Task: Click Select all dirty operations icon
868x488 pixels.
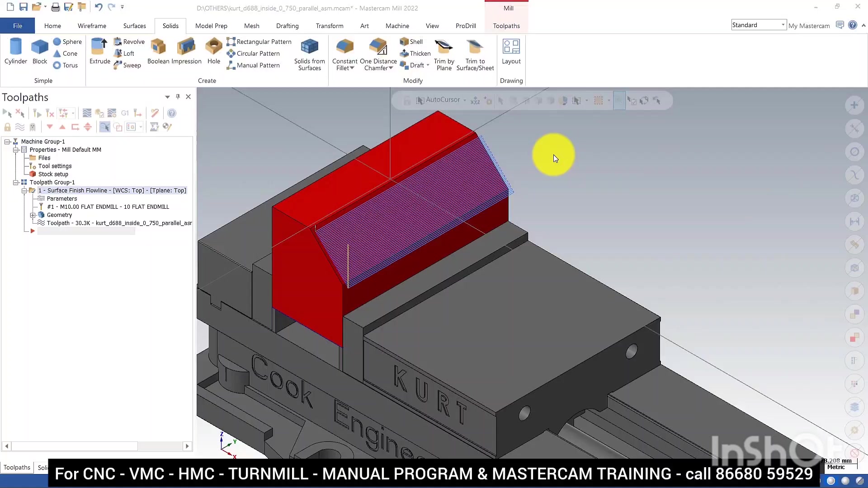Action: click(x=20, y=113)
